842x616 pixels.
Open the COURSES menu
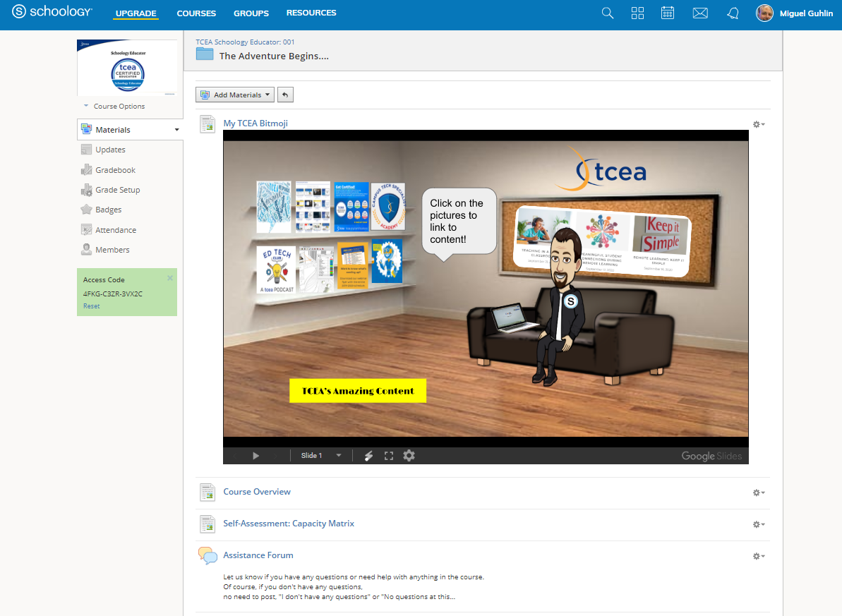pos(196,13)
